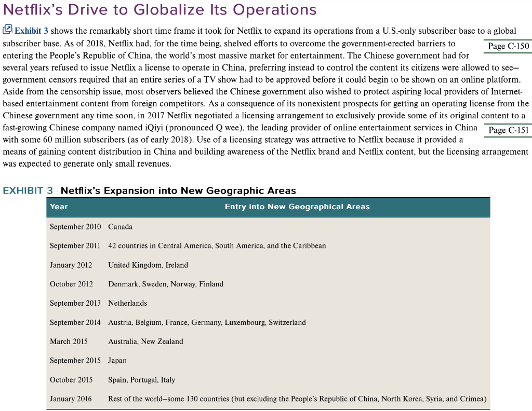
Task: Select the September 2011 cell
Action: coord(75,245)
